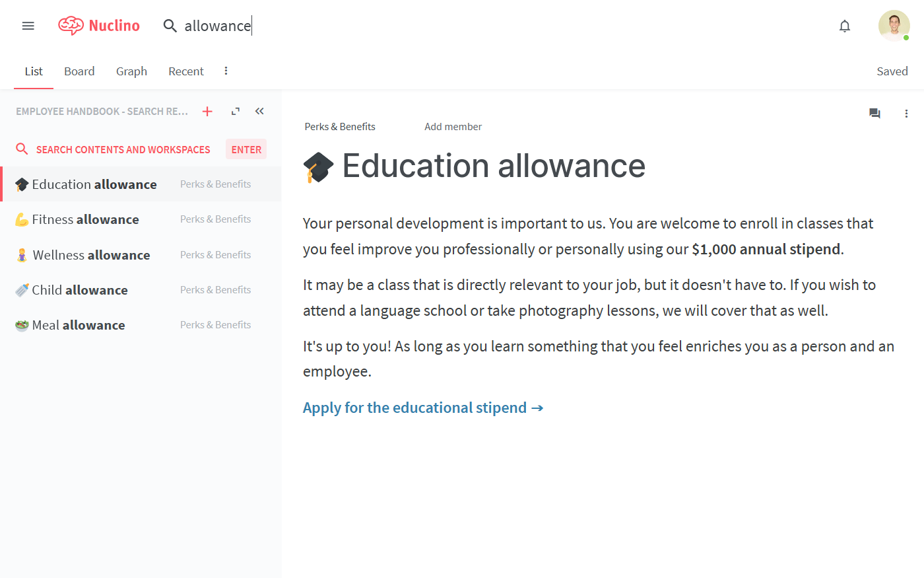Open the hamburger main menu
This screenshot has width=924, height=578.
point(28,26)
